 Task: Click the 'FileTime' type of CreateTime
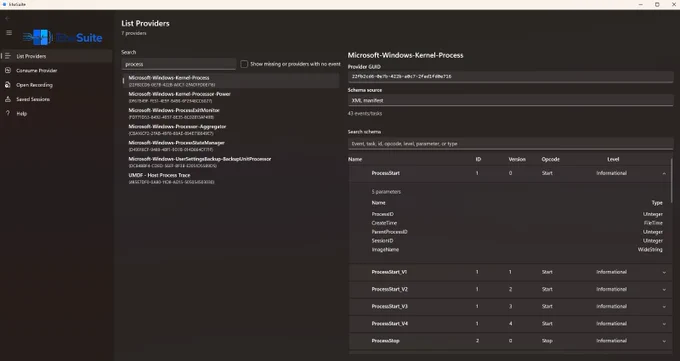(x=653, y=223)
